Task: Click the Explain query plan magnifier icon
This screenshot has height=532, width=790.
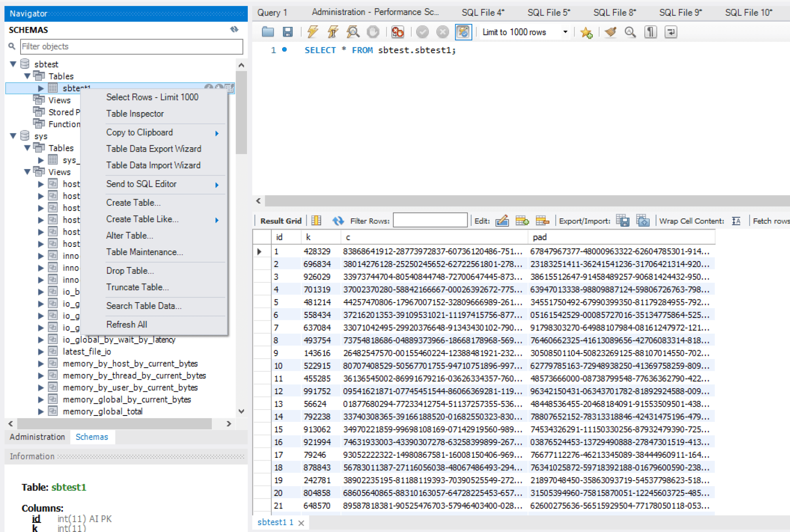Action: pyautogui.click(x=353, y=32)
